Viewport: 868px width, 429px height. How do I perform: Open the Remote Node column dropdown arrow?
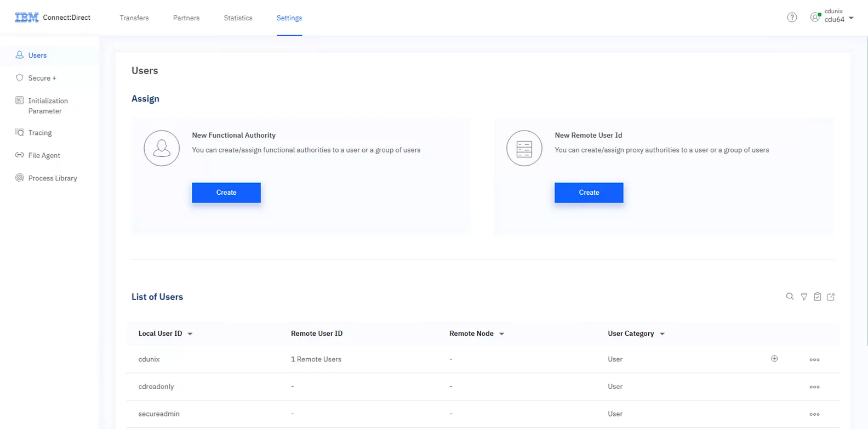point(501,334)
